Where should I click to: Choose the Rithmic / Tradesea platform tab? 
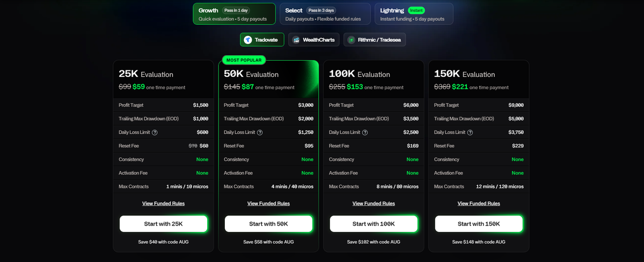click(x=375, y=40)
